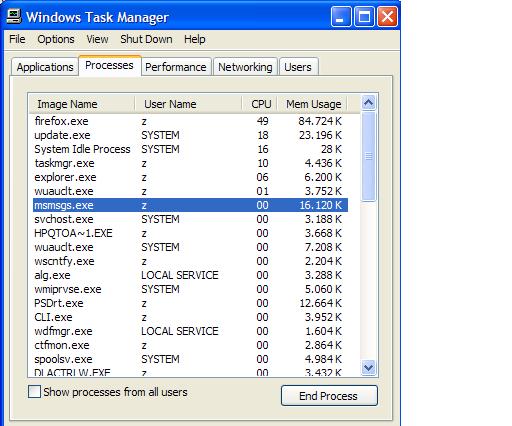Open the View menu
This screenshot has height=426, width=512.
tap(97, 39)
